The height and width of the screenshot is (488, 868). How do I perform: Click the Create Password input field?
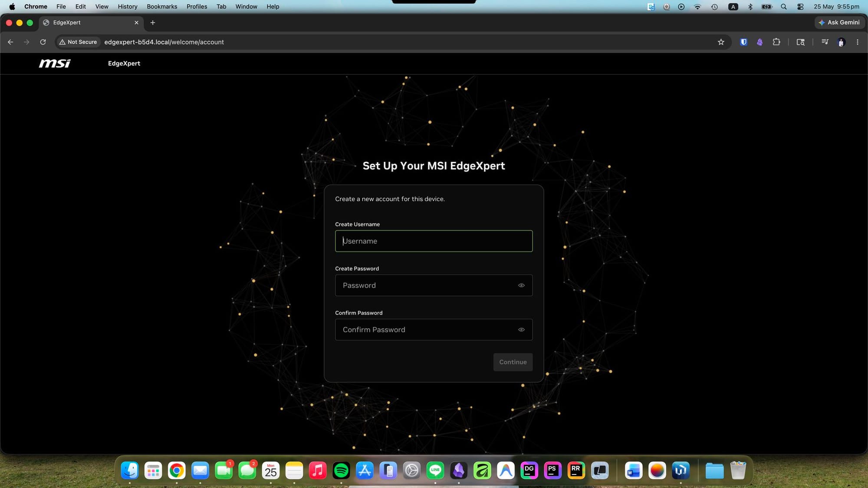(x=434, y=285)
